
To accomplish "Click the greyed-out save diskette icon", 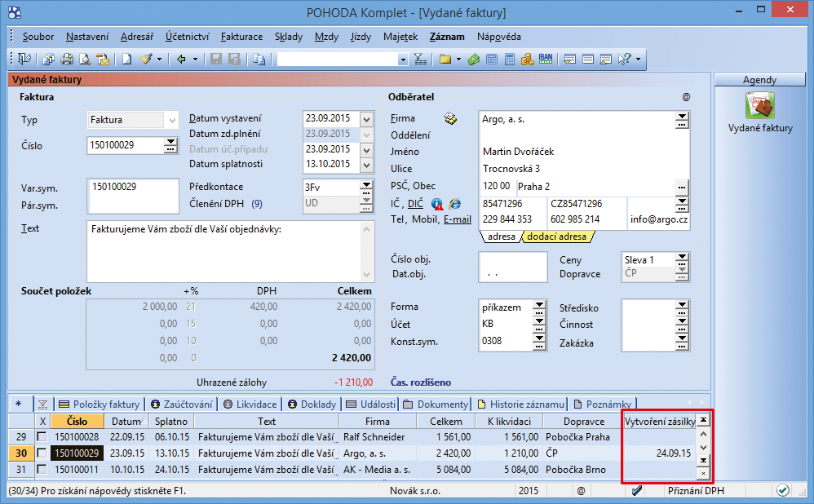I will pos(216,60).
